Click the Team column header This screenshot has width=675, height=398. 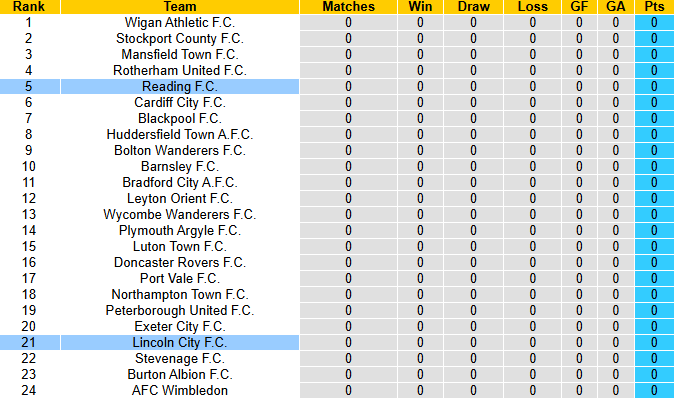[180, 7]
